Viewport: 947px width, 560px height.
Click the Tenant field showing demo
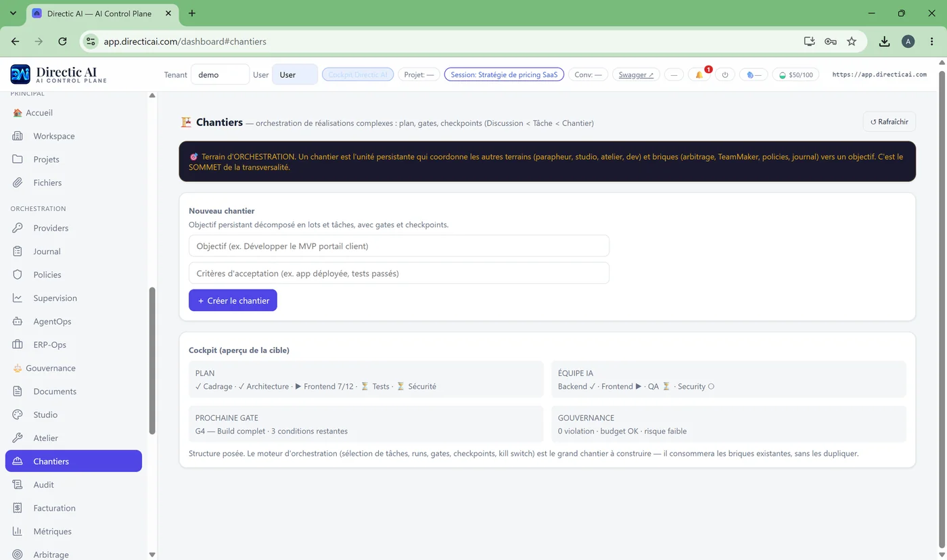tap(220, 74)
